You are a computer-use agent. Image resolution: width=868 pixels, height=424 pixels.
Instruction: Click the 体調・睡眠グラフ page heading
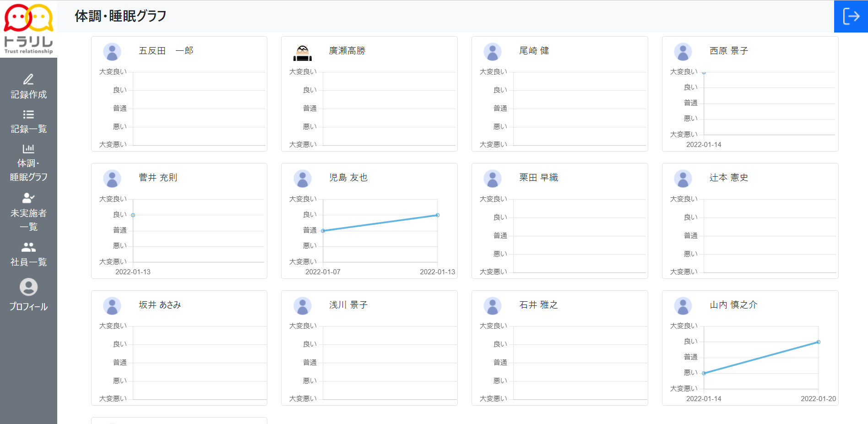[120, 16]
